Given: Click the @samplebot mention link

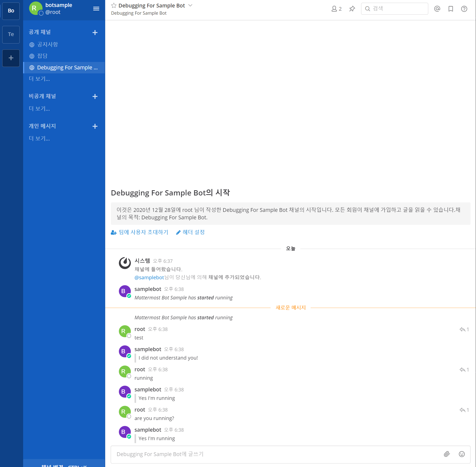Looking at the screenshot, I should 149,278.
